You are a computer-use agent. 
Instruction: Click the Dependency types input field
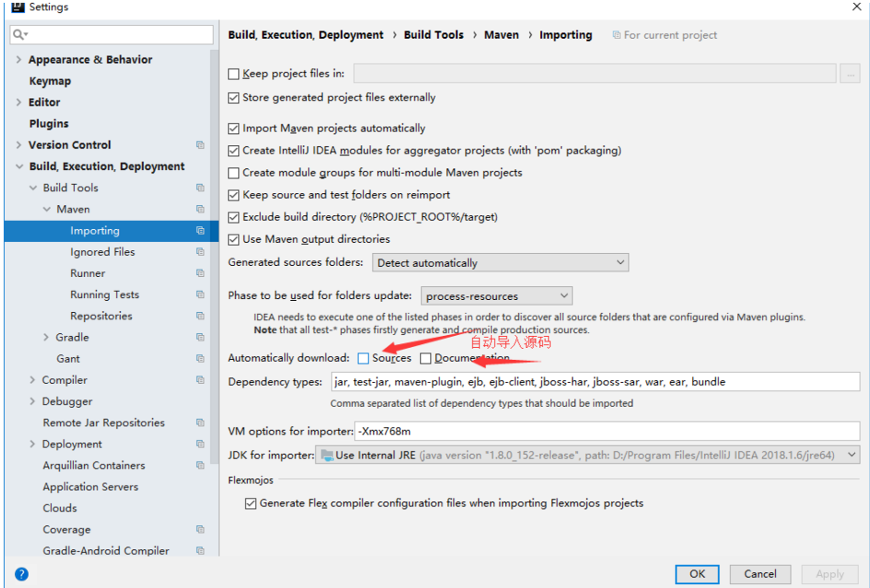click(596, 382)
